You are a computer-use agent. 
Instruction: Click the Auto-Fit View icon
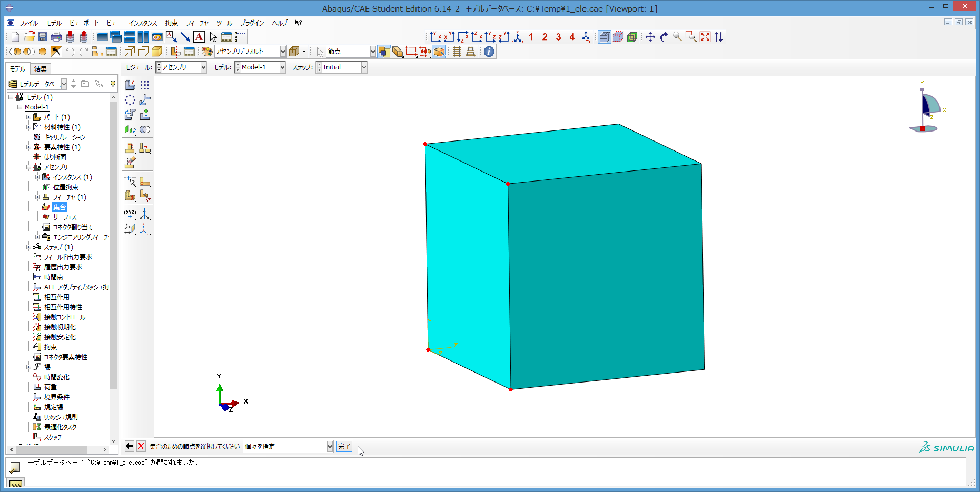click(x=705, y=37)
